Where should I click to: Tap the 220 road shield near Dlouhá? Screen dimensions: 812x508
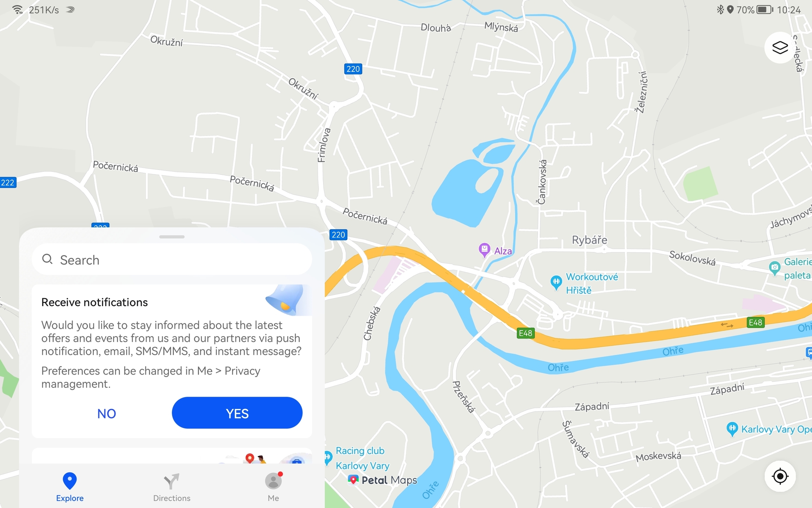pos(353,69)
